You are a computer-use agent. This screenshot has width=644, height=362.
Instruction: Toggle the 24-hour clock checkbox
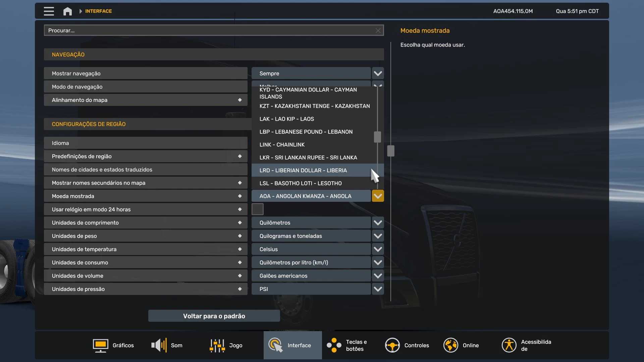pyautogui.click(x=257, y=209)
